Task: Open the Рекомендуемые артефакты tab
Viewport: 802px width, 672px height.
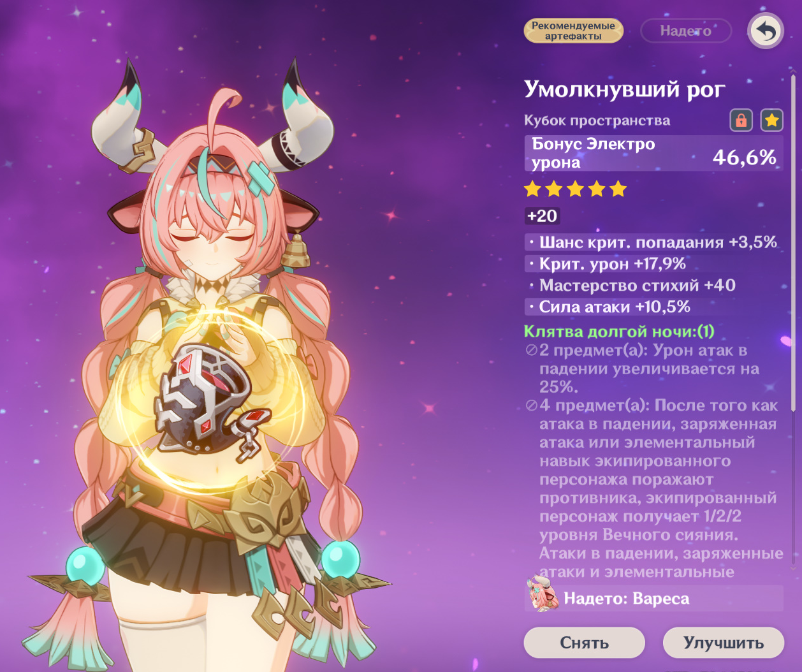Action: [573, 31]
